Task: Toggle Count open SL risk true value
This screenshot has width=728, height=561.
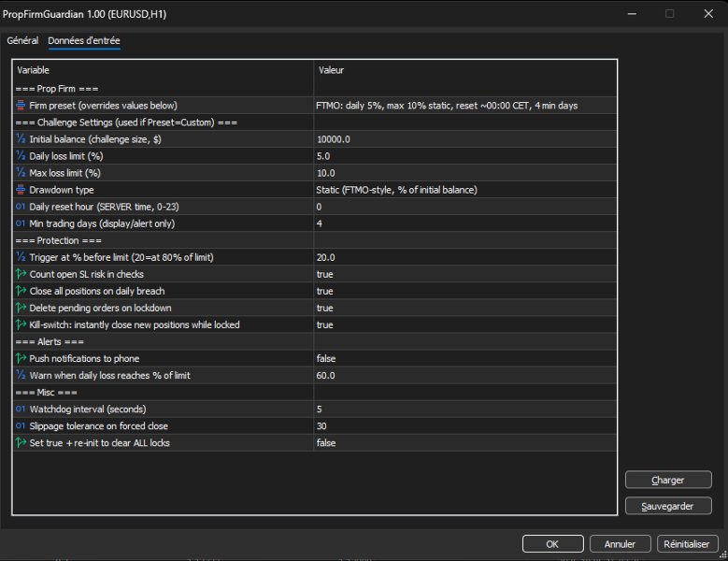Action: [x=465, y=274]
